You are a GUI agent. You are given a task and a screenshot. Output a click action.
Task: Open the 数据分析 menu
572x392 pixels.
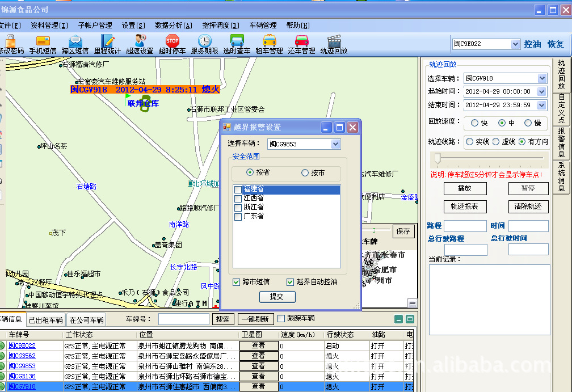coord(174,26)
